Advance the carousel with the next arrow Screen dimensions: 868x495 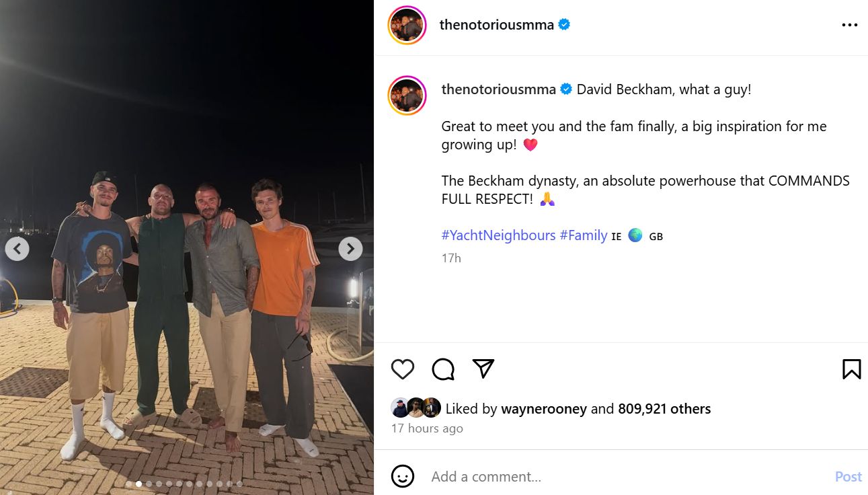pyautogui.click(x=350, y=248)
